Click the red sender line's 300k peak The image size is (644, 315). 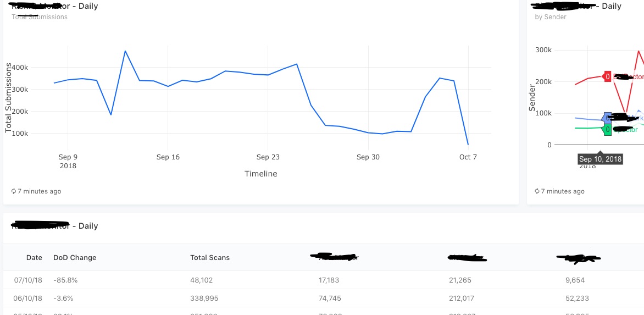point(639,51)
